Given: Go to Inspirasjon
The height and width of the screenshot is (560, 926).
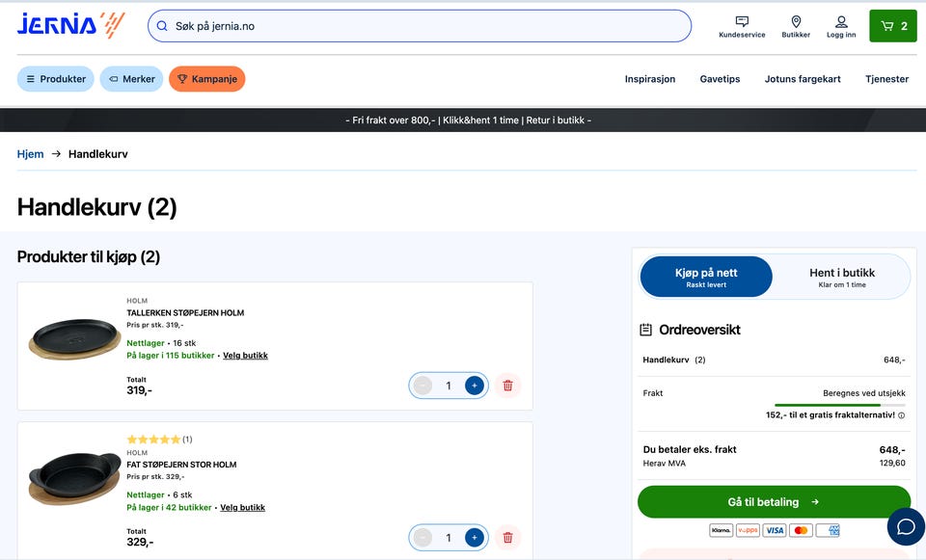Looking at the screenshot, I should [x=650, y=79].
